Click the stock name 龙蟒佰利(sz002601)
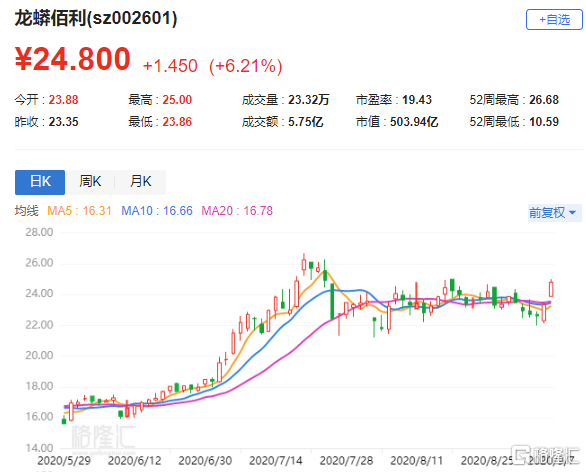The image size is (586, 472). (96, 18)
